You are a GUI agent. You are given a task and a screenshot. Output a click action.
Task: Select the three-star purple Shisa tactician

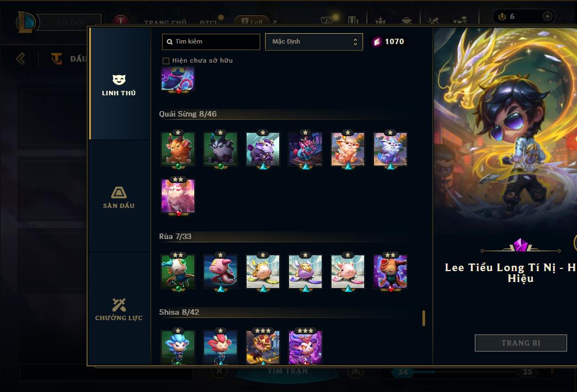(305, 347)
